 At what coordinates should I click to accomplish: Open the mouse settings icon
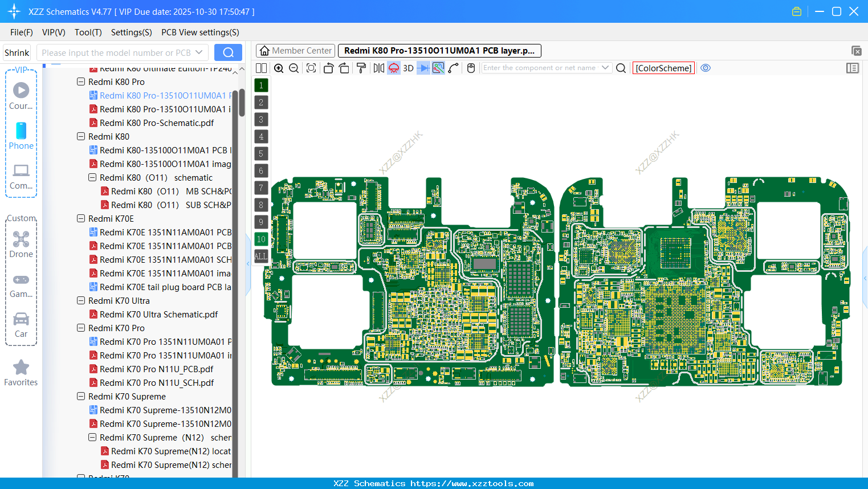tap(471, 68)
